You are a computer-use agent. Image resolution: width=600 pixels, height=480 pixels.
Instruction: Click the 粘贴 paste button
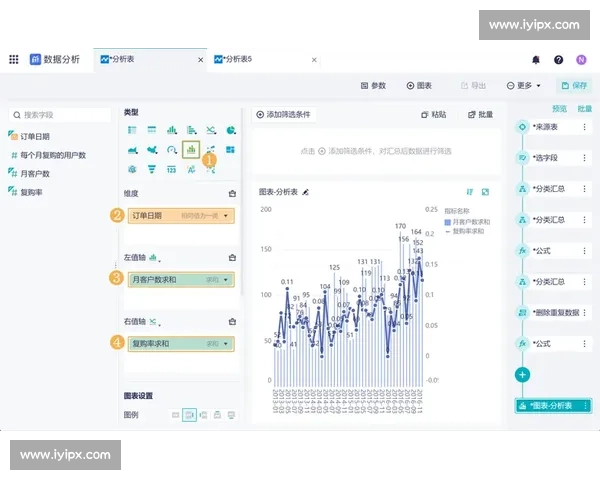434,114
